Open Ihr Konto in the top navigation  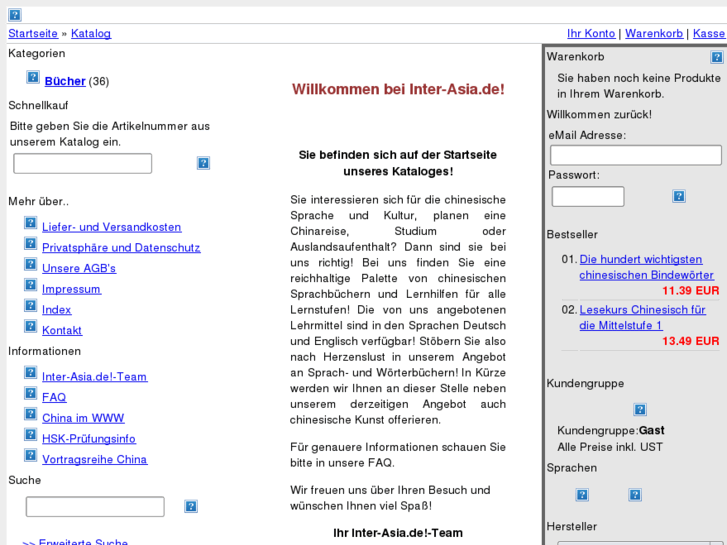pyautogui.click(x=591, y=33)
